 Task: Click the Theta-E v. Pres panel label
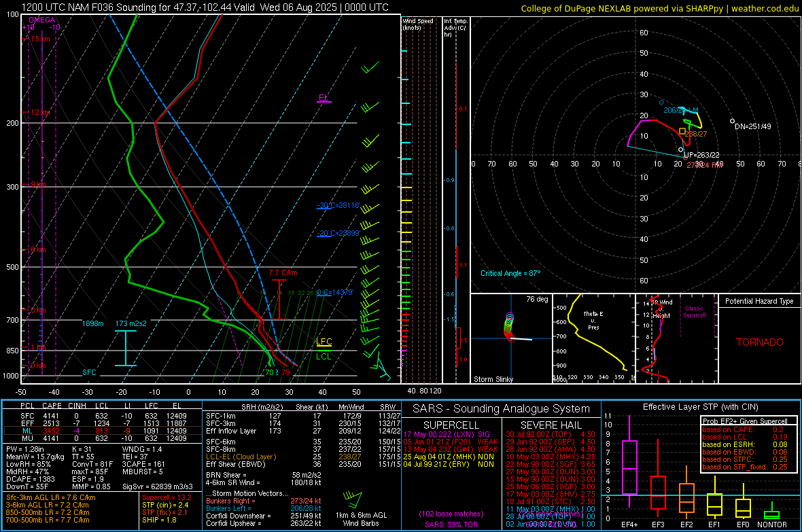pyautogui.click(x=593, y=320)
